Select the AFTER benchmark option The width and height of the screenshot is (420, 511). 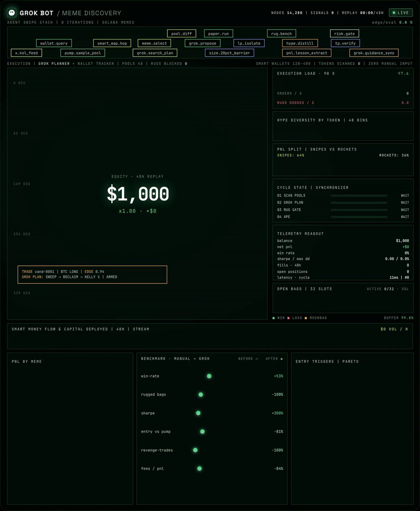(274, 359)
